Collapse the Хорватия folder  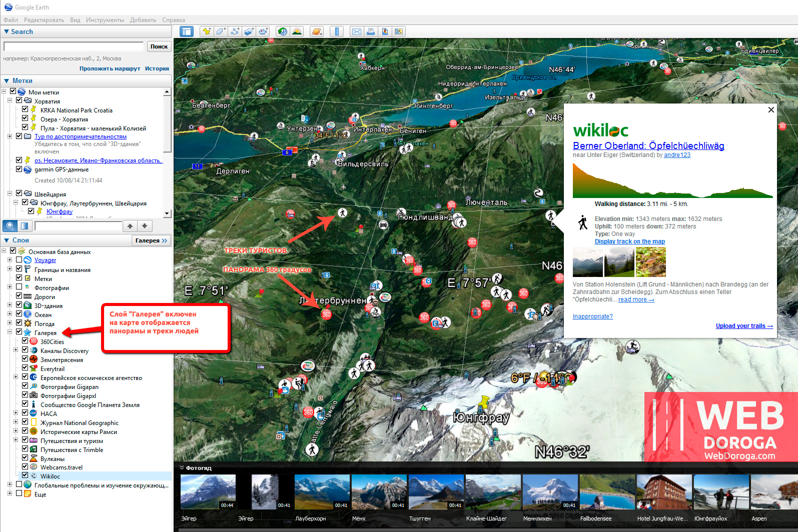coord(10,100)
